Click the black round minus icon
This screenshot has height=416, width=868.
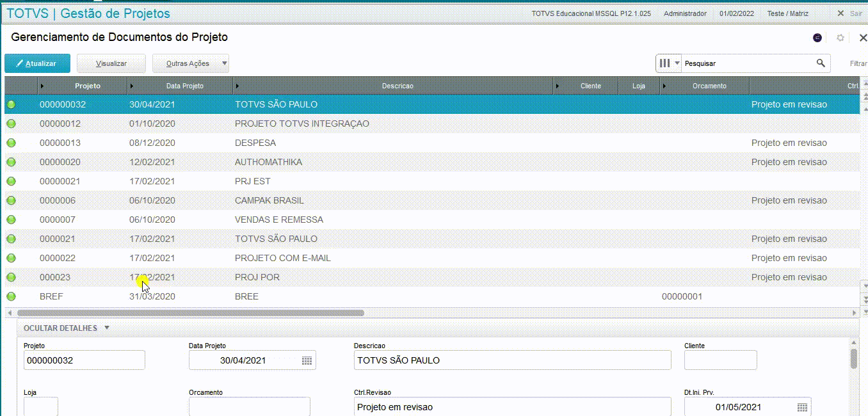click(x=817, y=38)
